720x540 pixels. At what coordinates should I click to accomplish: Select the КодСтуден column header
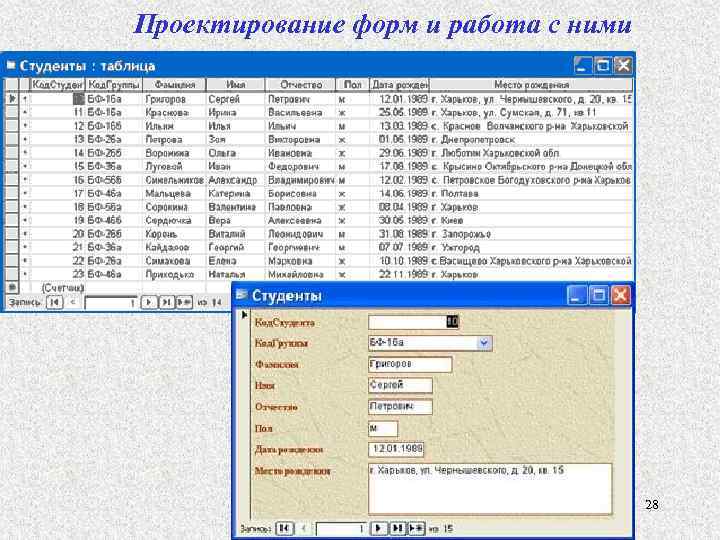(57, 84)
